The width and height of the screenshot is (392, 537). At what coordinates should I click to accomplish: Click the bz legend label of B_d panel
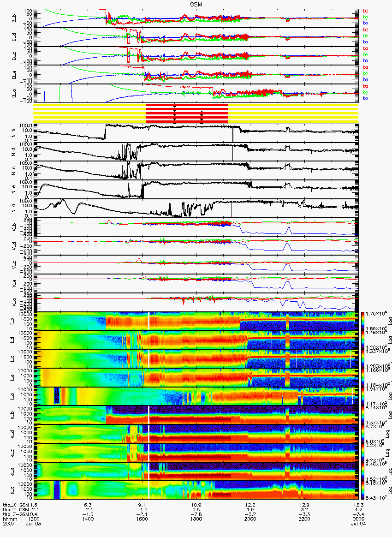pyautogui.click(x=366, y=30)
